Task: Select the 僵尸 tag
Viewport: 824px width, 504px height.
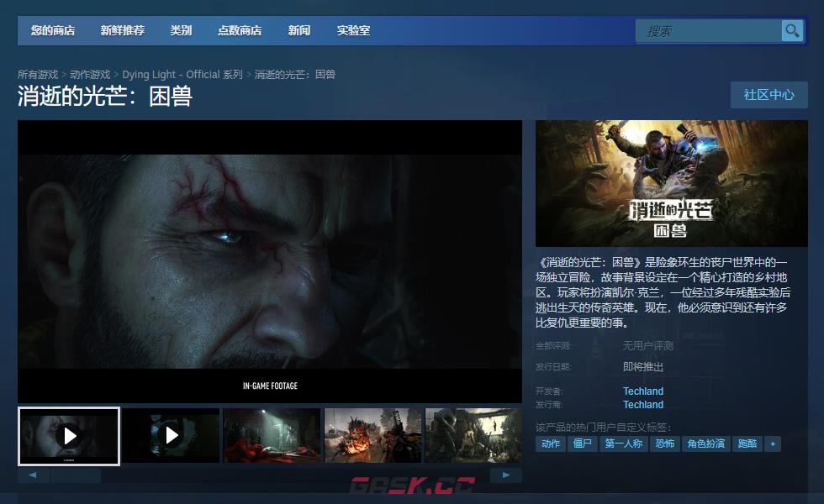Action: click(582, 444)
